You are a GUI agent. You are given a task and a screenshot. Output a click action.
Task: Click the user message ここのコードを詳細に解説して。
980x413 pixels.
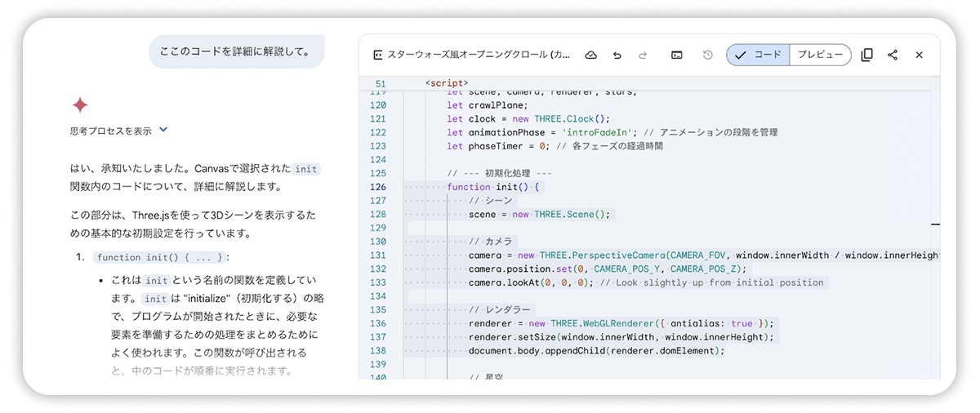(235, 51)
